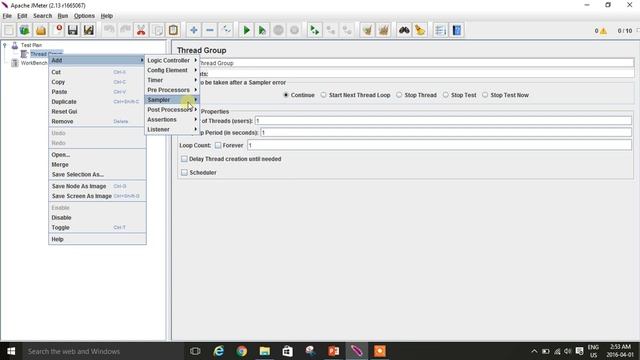Viewport: 640px width, 360px height.
Task: Expand the Assertions submenu
Action: (172, 120)
